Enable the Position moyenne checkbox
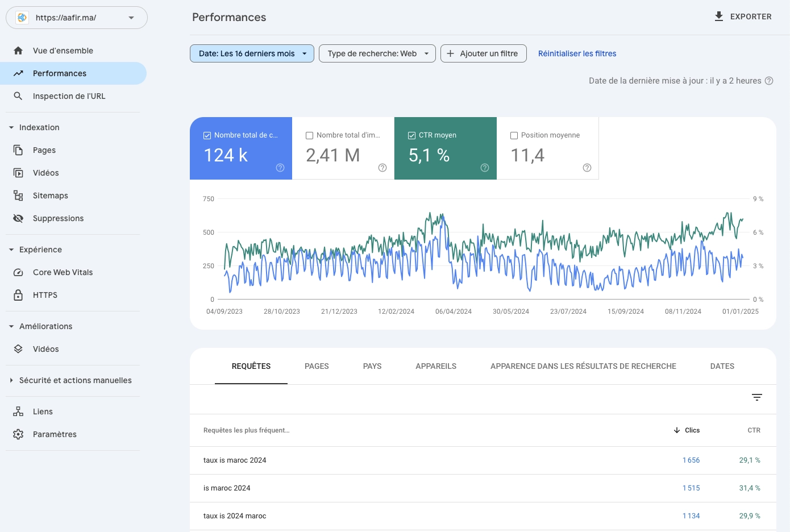This screenshot has width=790, height=532. click(514, 135)
